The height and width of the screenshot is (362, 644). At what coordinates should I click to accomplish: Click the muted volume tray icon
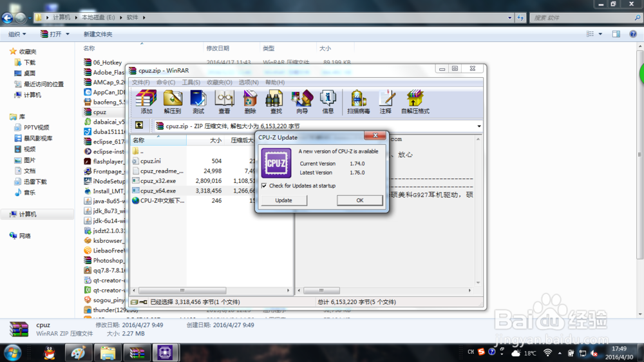click(594, 353)
